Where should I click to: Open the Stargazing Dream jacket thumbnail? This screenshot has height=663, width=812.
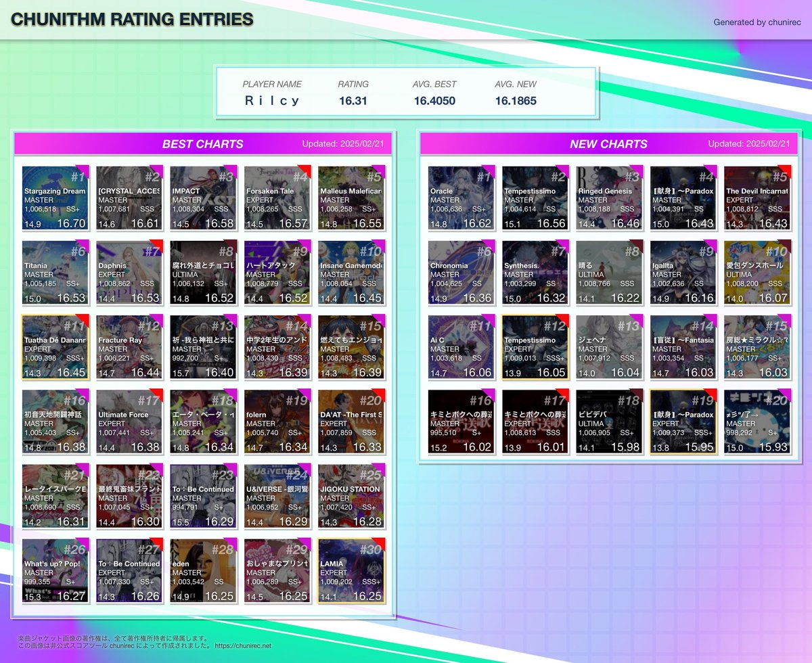tap(55, 198)
